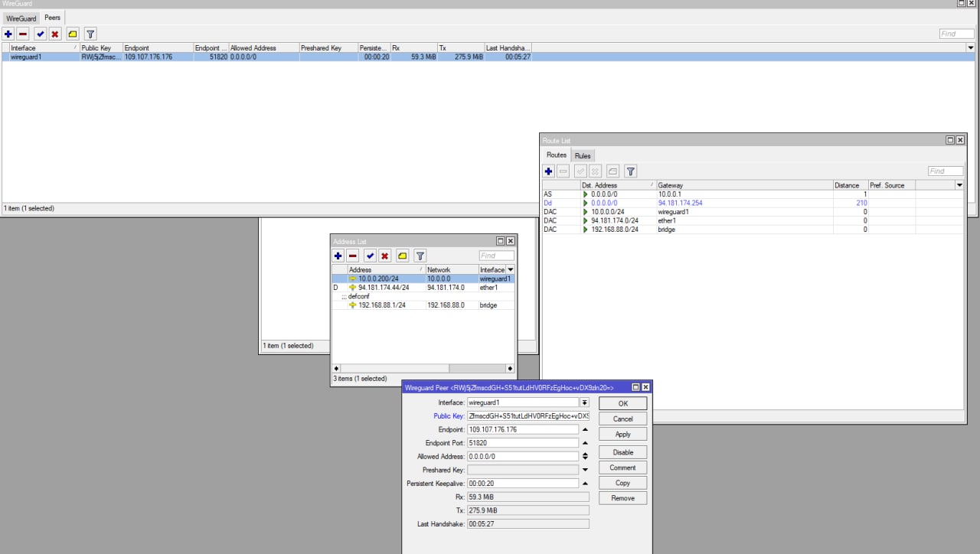Enable selected address with Address List checkmark
980x554 pixels.
370,256
